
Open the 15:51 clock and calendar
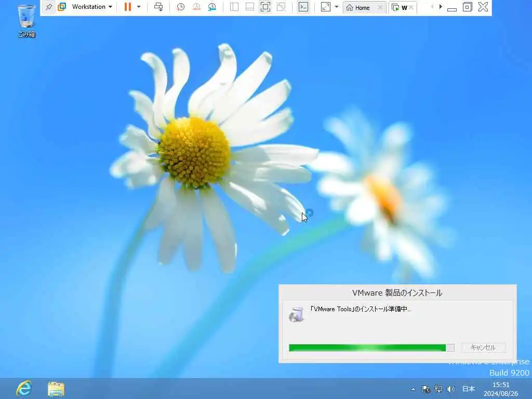click(501, 389)
